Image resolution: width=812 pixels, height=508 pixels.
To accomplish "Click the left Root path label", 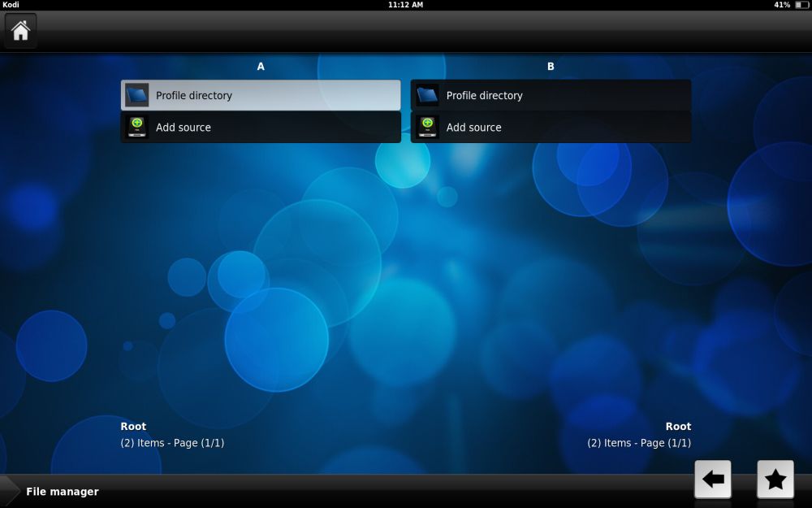I will click(x=133, y=427).
